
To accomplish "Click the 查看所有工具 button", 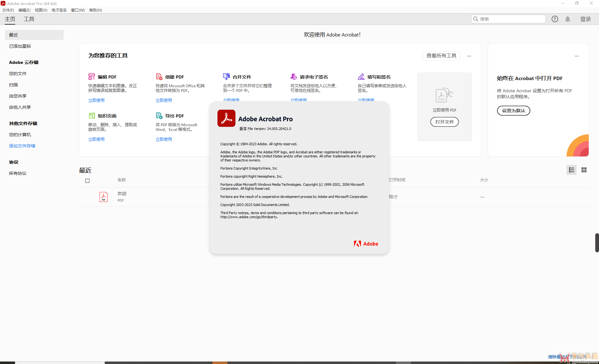I will [441, 56].
